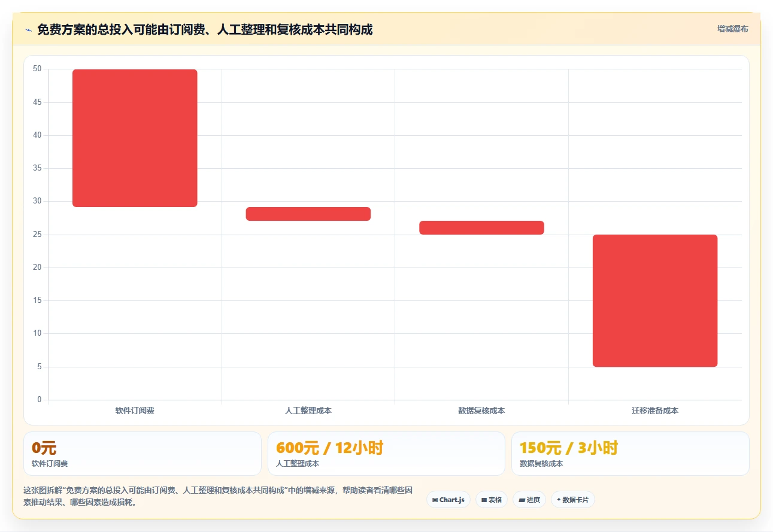The image size is (773, 532).
Task: Click the y-axis value 0
Action: [40, 400]
